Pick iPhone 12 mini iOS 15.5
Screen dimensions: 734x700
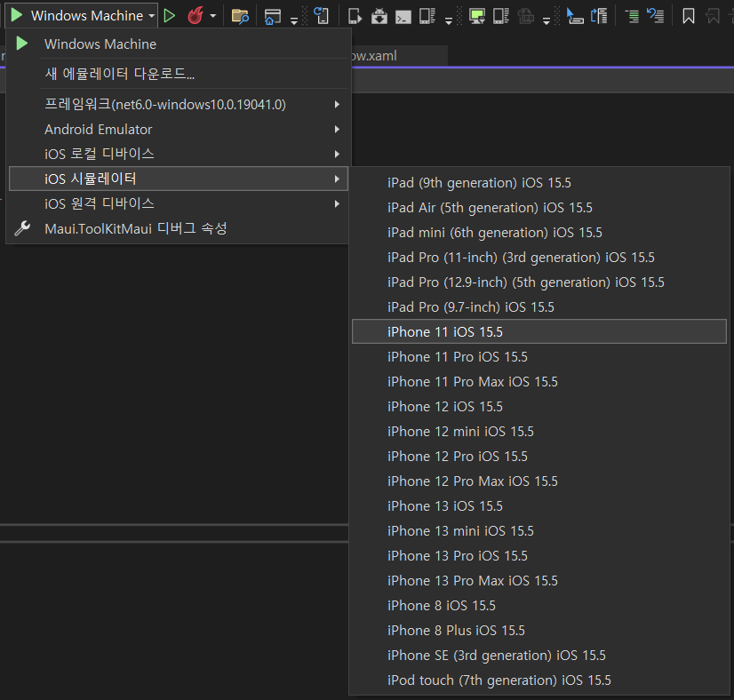tap(539, 432)
